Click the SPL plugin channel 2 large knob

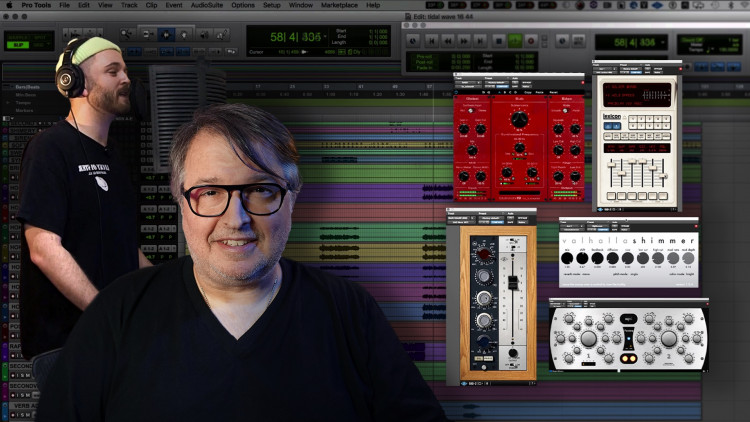[668, 338]
